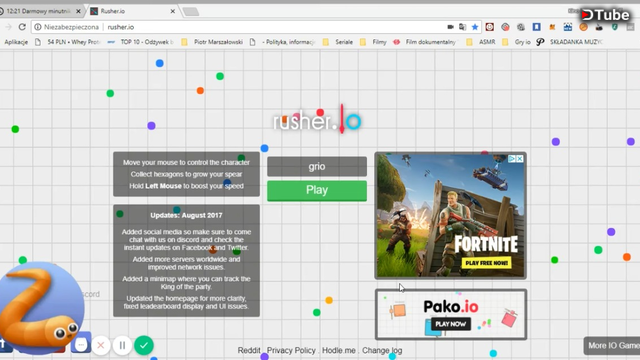The width and height of the screenshot is (640, 360).
Task: Open the SKŁADANKA MUZYCZNA bookmark
Action: [569, 42]
